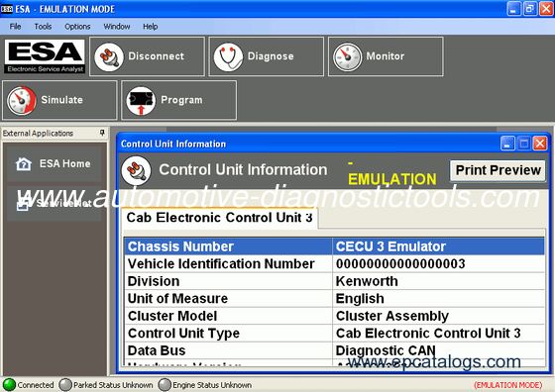Click the Simulate button label
This screenshot has width=555, height=392.
tap(61, 100)
